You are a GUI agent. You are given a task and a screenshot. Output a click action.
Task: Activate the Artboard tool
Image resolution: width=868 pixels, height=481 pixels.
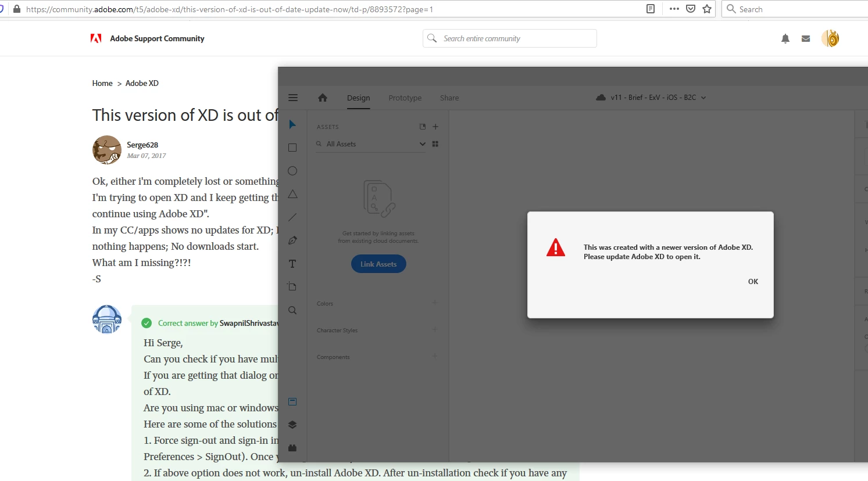pyautogui.click(x=292, y=286)
